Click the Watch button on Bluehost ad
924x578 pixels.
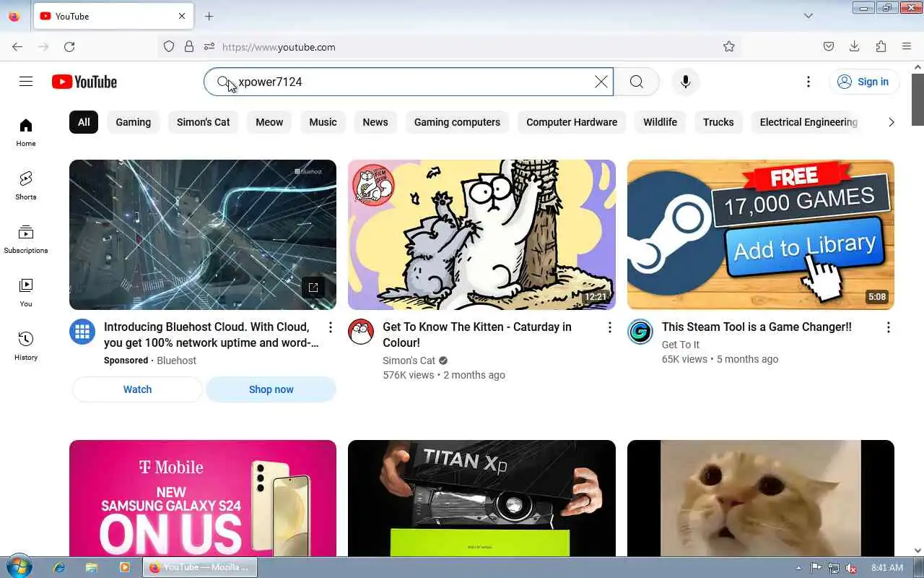[x=137, y=389]
